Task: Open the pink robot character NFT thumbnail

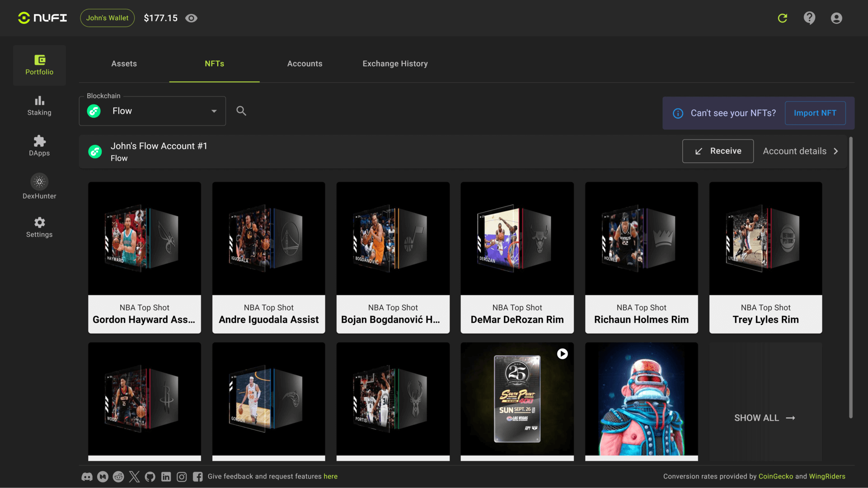Action: coord(642,399)
